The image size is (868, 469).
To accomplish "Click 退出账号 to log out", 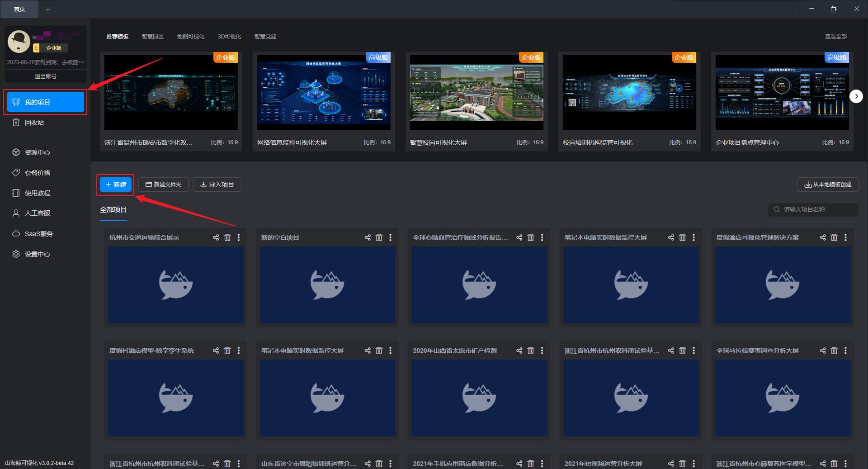I will 46,76.
